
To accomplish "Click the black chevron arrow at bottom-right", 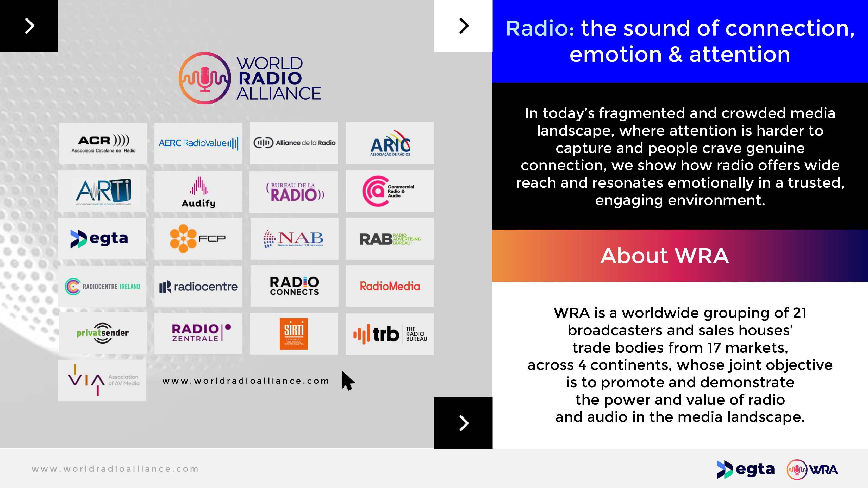I will click(x=463, y=423).
